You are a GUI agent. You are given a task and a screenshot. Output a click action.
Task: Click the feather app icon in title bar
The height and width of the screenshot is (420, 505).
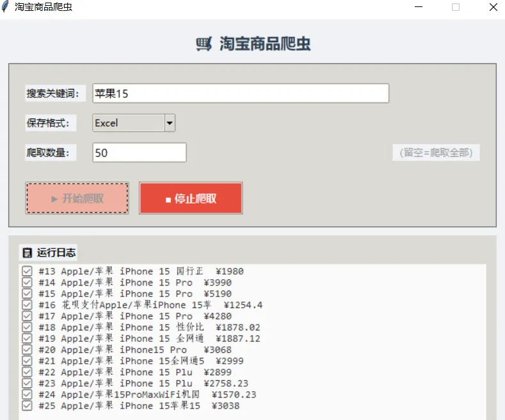pos(5,7)
